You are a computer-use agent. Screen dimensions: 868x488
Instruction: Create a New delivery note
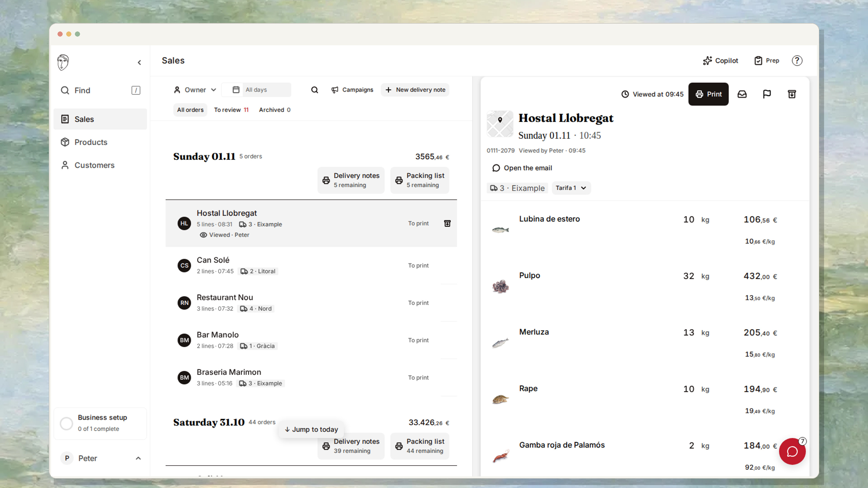pos(415,90)
